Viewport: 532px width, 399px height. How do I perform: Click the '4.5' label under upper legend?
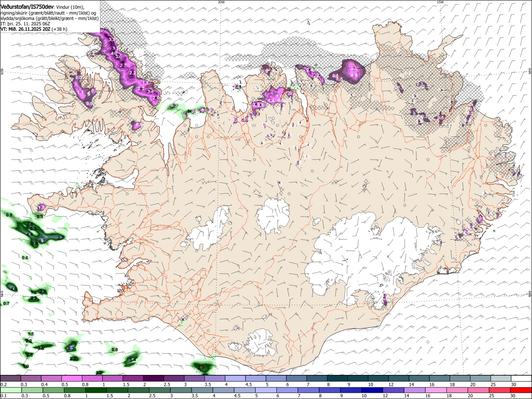[249, 384]
